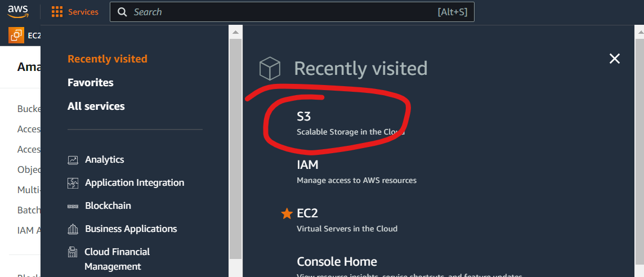Click the Services grid icon
The height and width of the screenshot is (277, 644).
pyautogui.click(x=57, y=12)
